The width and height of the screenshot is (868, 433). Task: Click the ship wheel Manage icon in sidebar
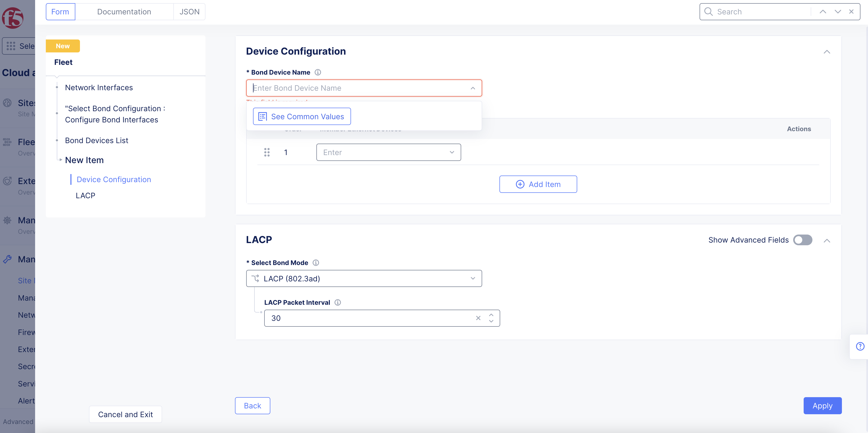pyautogui.click(x=7, y=220)
